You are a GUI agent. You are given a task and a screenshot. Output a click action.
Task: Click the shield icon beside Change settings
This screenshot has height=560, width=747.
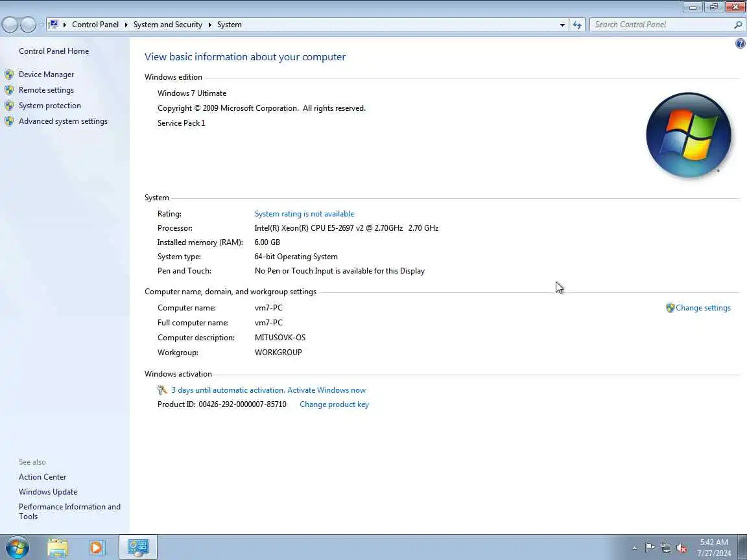click(670, 308)
